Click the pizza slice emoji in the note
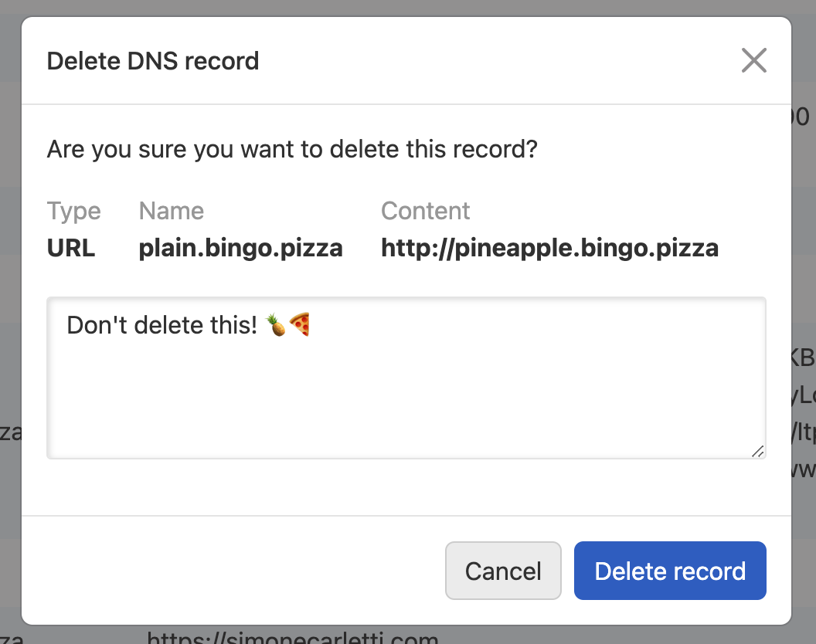Screen dimensions: 816x644 (x=299, y=325)
